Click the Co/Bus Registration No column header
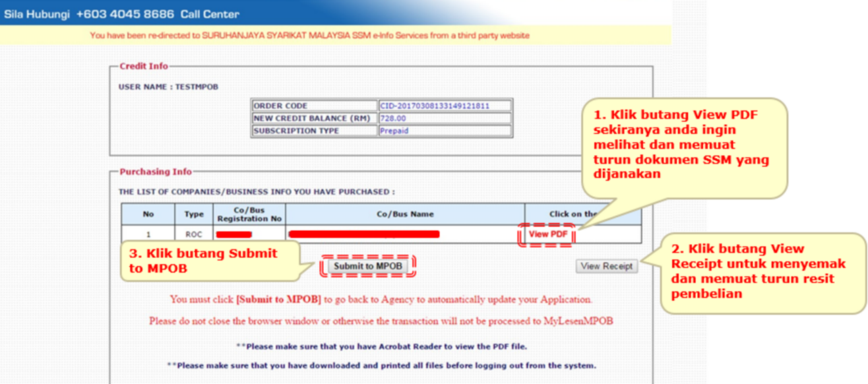 pyautogui.click(x=249, y=214)
